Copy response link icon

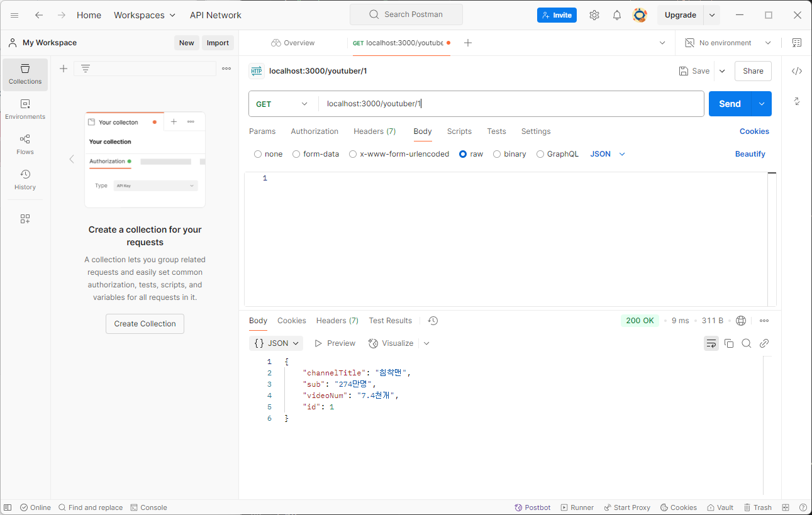(764, 343)
